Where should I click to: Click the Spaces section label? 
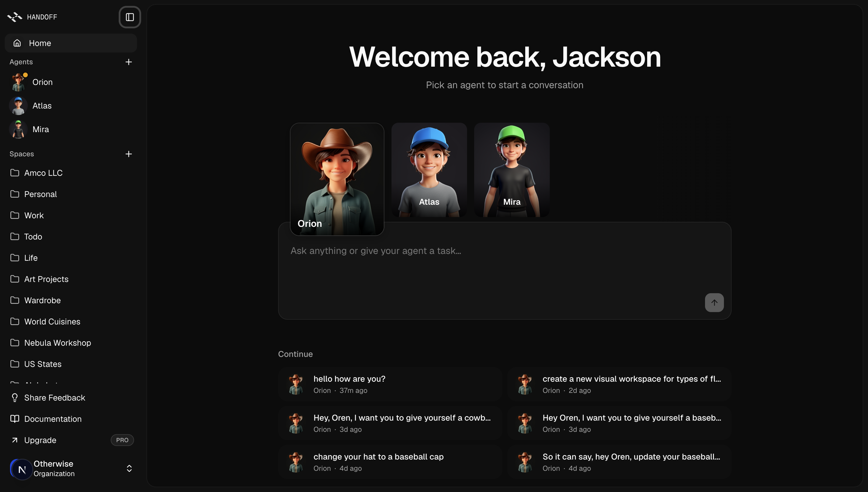(22, 154)
